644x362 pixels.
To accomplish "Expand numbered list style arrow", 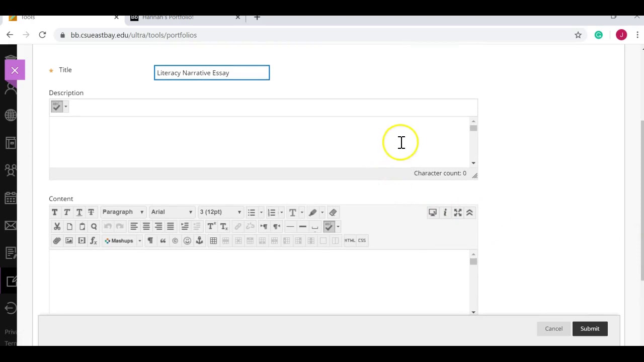I will (281, 213).
